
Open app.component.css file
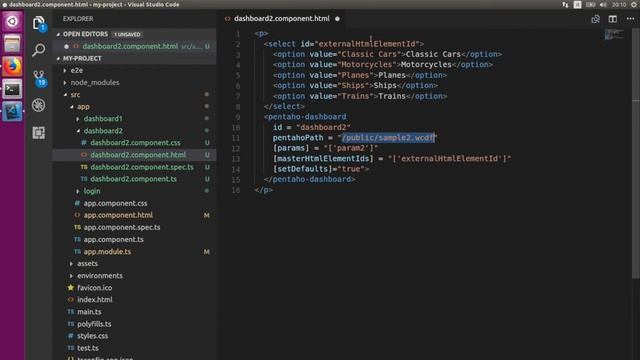[115, 203]
